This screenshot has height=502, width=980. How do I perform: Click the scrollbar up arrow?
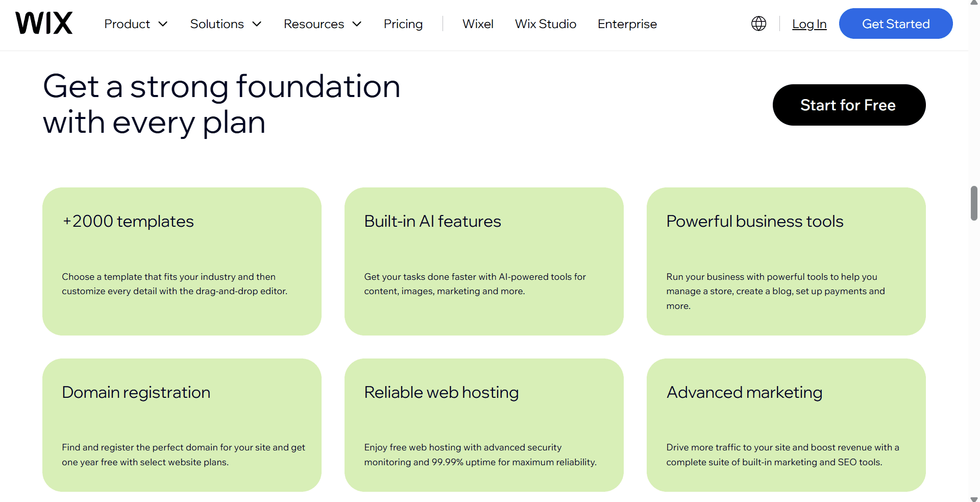coord(974,4)
